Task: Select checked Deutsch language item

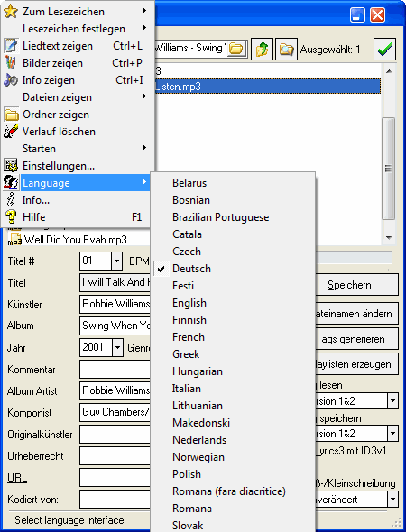Action: pyautogui.click(x=233, y=269)
